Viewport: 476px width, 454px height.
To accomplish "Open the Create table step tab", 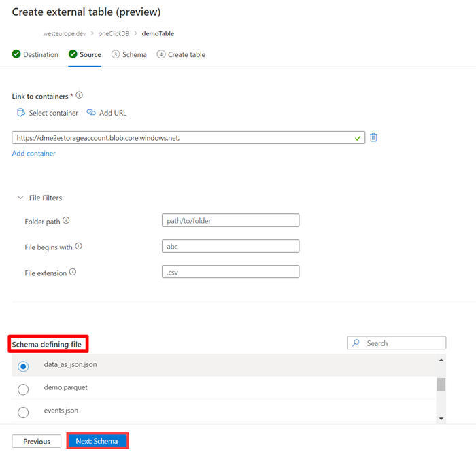I will (x=181, y=54).
